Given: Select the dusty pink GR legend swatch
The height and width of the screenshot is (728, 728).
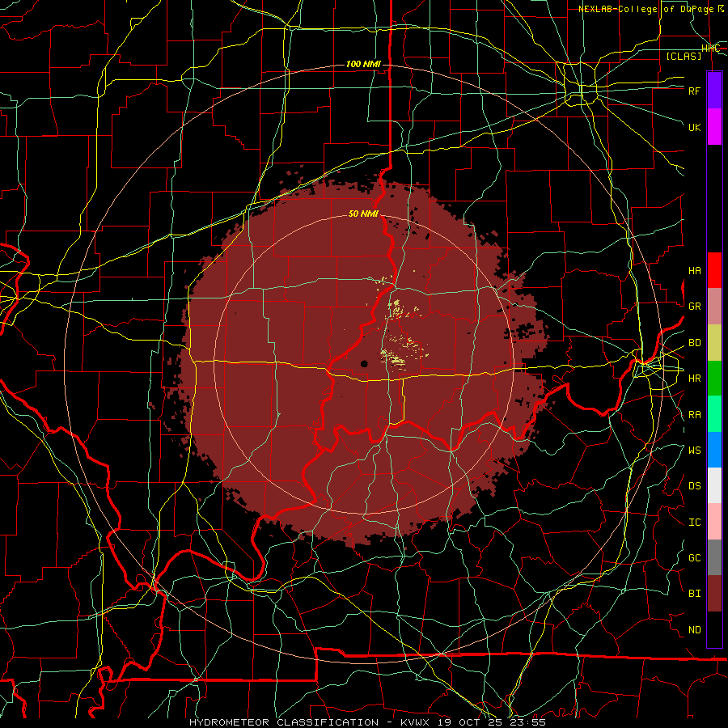Looking at the screenshot, I should click(x=714, y=307).
